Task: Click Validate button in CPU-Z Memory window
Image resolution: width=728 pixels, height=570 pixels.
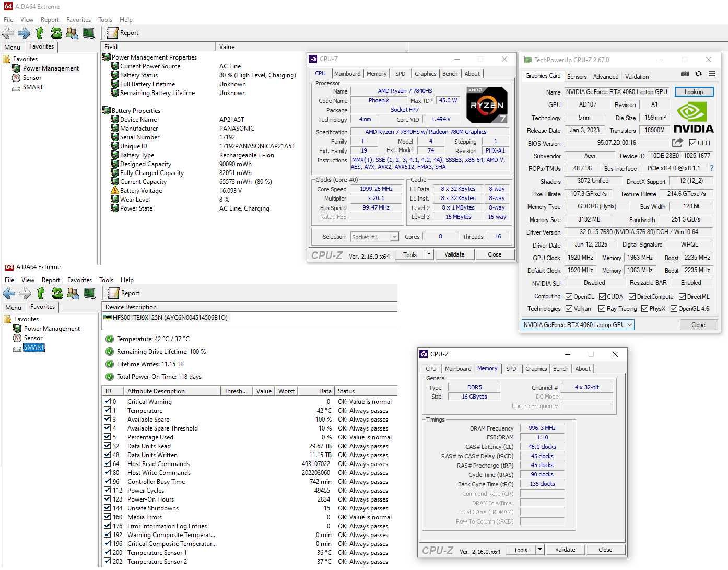Action: point(565,550)
